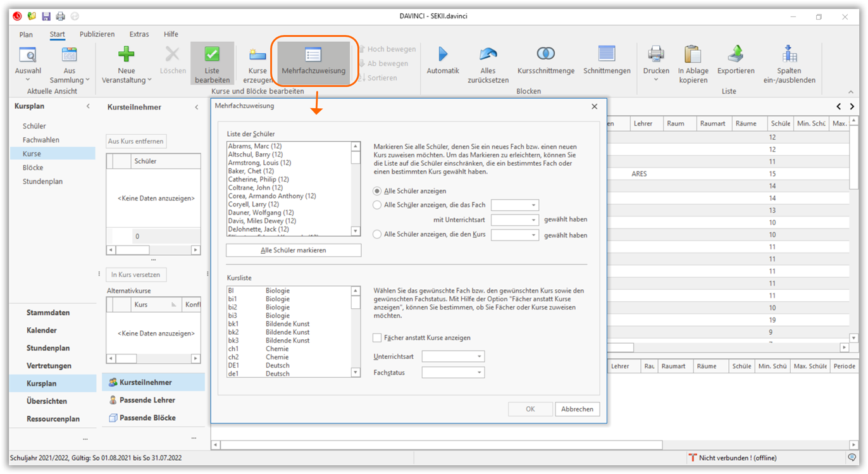Select Baker, Chet in student list

(251, 171)
